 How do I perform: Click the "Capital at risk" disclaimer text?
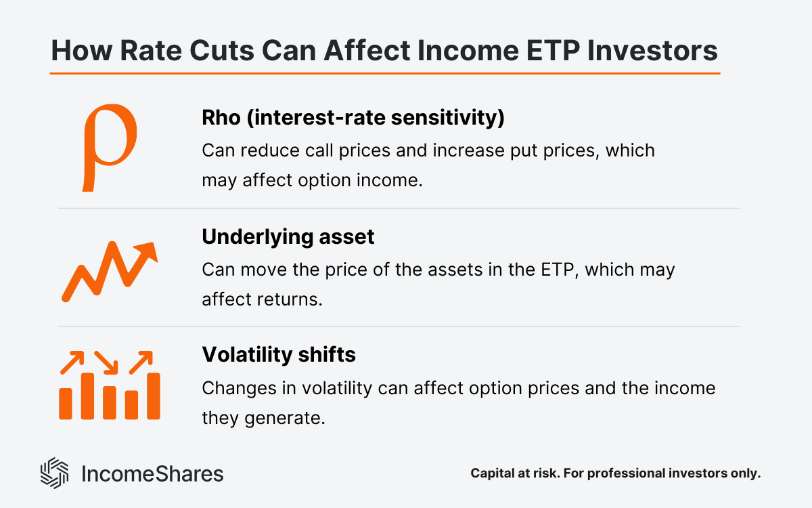click(x=616, y=474)
